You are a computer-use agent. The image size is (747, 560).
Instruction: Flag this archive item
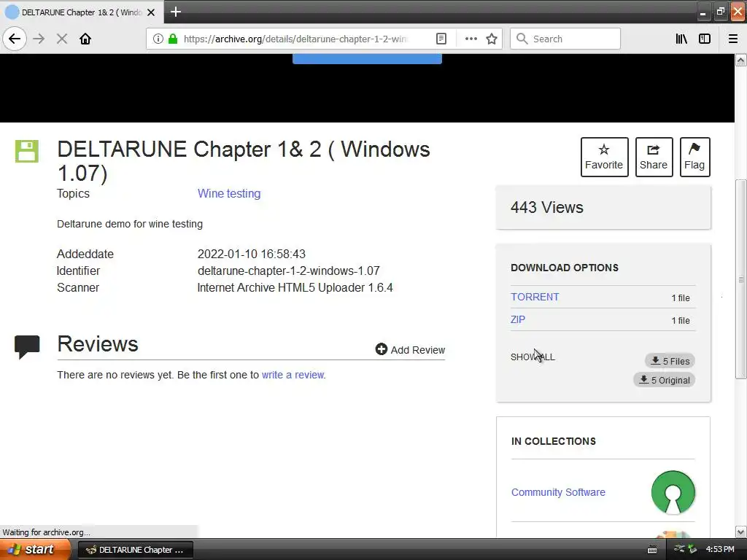694,157
